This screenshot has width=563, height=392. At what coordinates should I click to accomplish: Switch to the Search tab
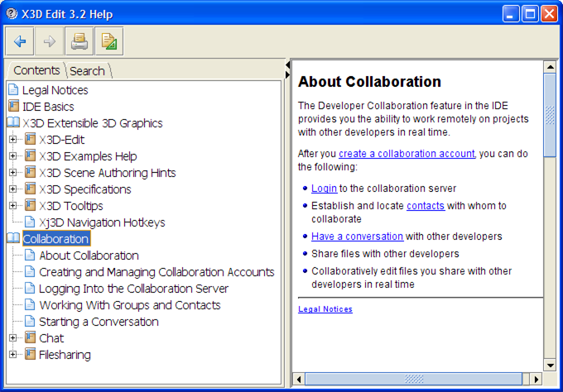[87, 71]
